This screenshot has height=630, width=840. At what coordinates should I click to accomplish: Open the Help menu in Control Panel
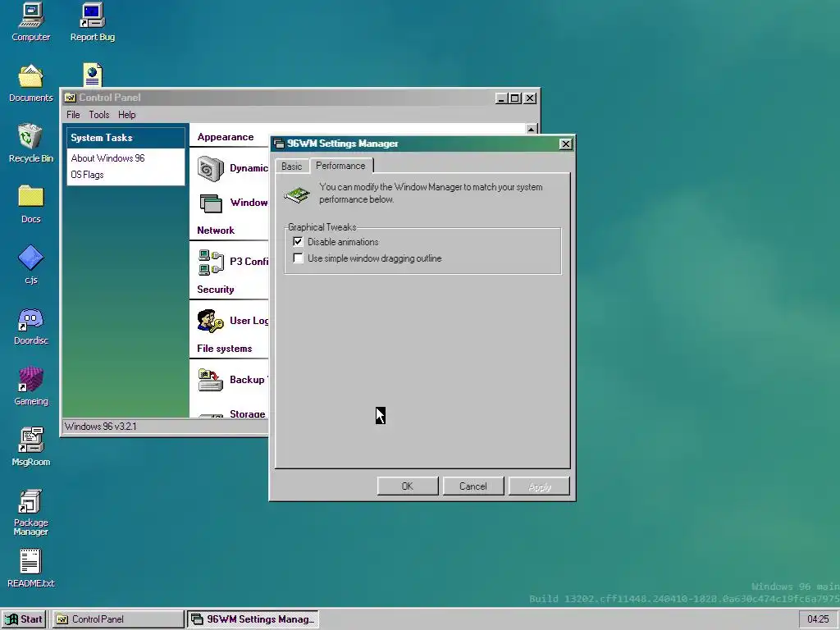click(127, 115)
